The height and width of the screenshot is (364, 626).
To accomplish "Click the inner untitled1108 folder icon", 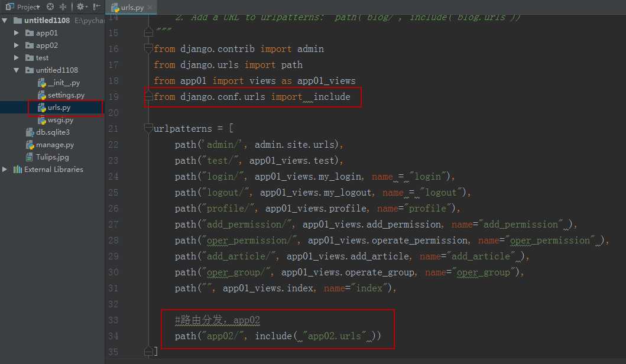I will click(x=30, y=70).
